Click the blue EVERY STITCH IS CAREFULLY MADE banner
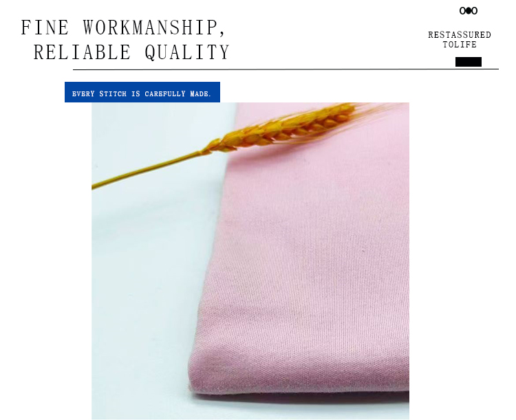516x420 pixels. [142, 92]
